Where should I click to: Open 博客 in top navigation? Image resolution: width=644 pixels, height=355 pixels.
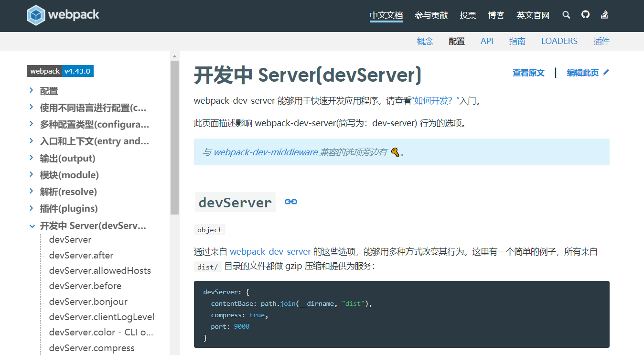point(496,15)
